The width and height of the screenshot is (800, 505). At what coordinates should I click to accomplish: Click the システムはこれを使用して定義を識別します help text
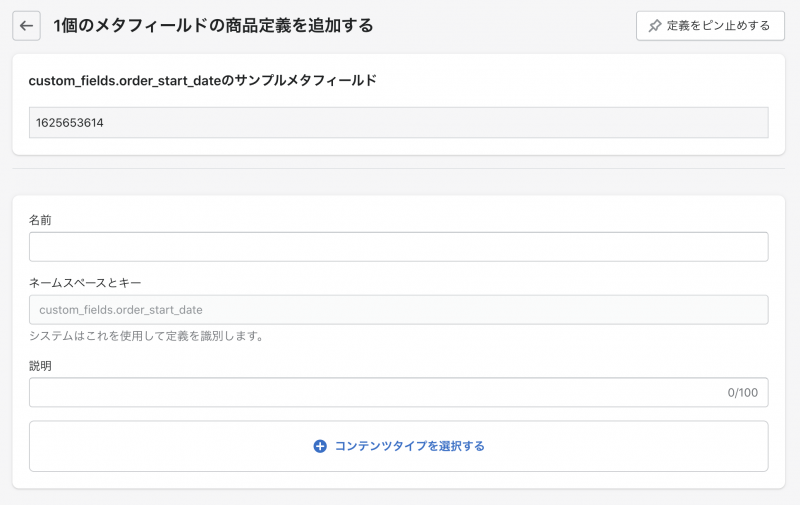tap(146, 336)
